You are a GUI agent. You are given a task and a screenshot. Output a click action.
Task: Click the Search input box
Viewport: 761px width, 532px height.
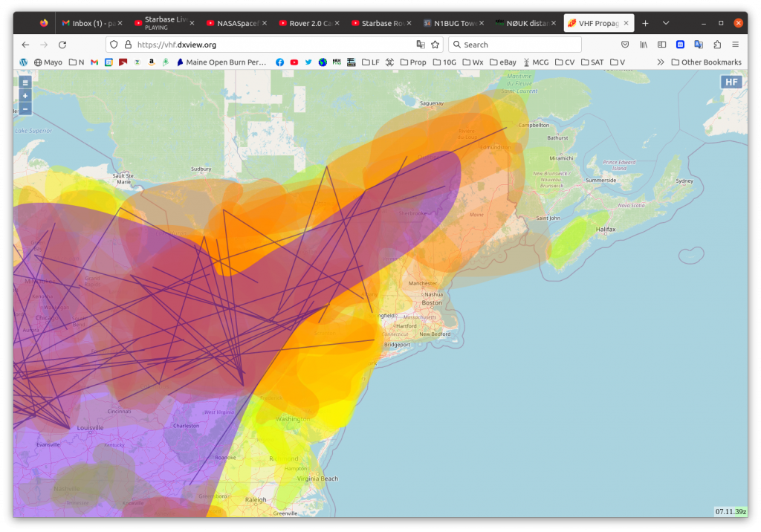tap(505, 45)
